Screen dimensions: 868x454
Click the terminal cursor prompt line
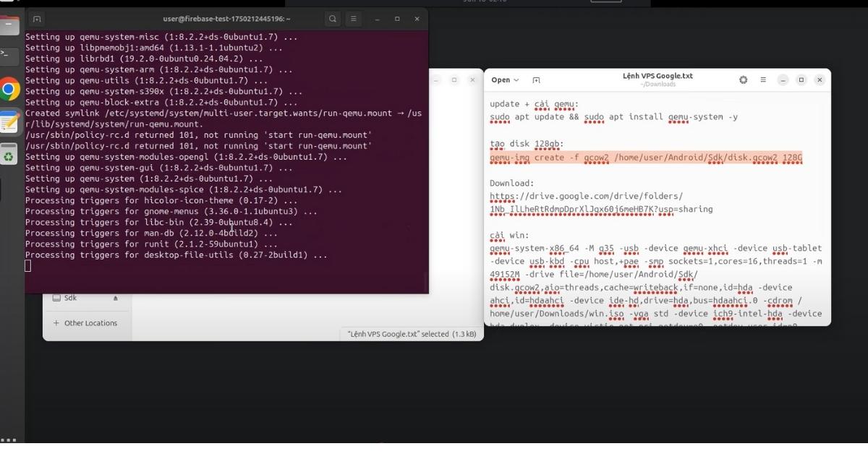point(28,266)
